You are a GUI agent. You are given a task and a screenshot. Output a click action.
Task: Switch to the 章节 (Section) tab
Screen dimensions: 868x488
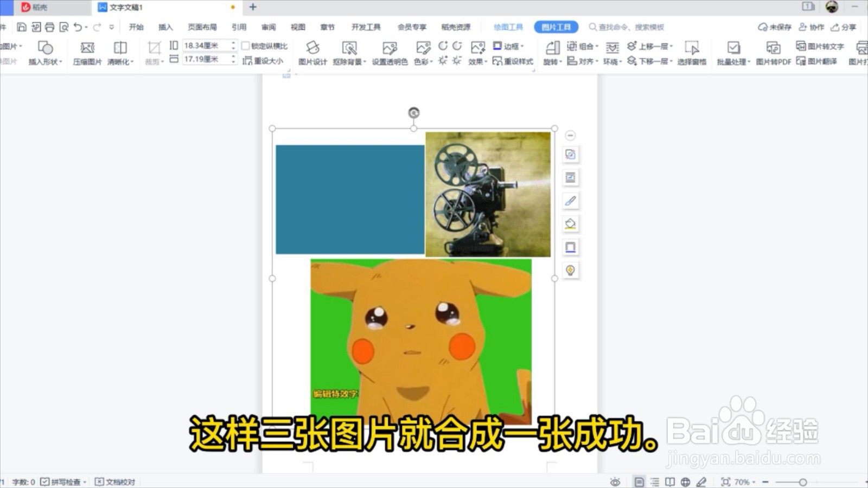328,27
